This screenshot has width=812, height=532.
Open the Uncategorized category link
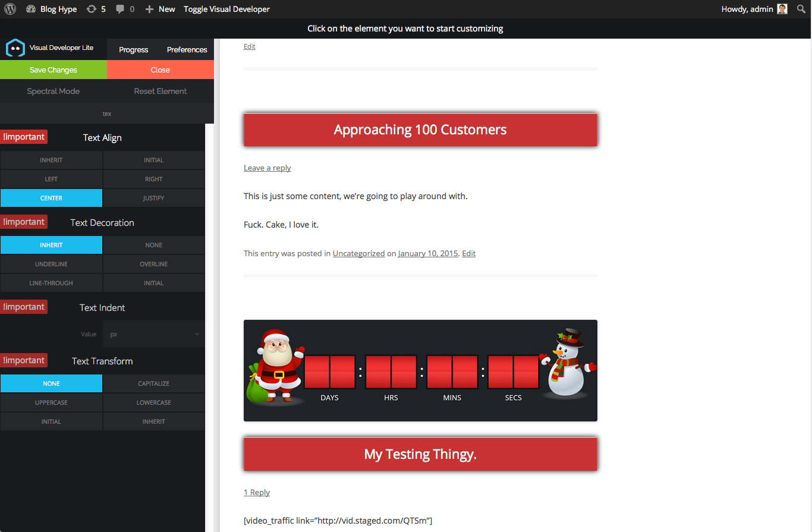coord(358,253)
